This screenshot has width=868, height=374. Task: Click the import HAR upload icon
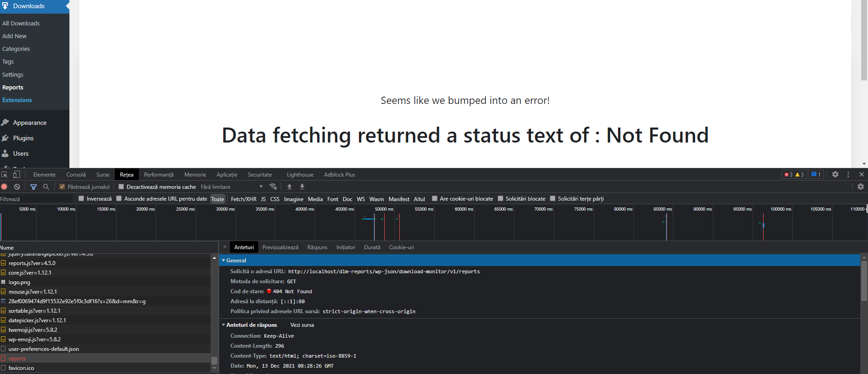tap(289, 187)
